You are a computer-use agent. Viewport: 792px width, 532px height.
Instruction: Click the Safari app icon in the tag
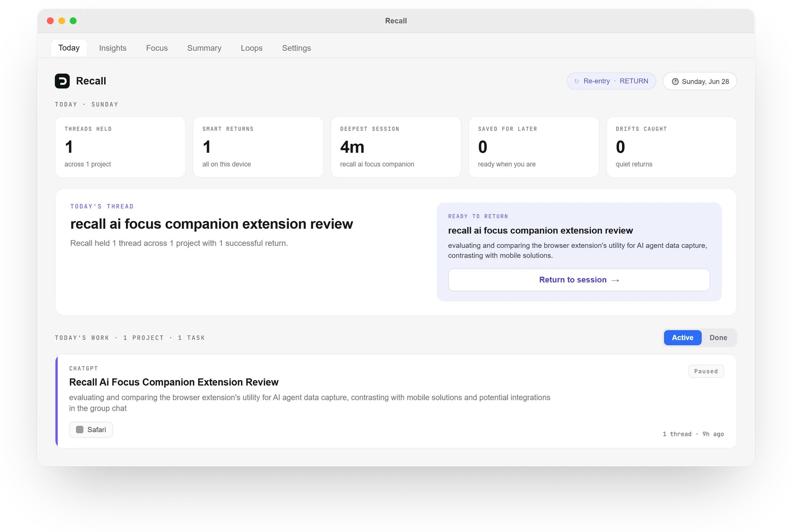pos(80,430)
